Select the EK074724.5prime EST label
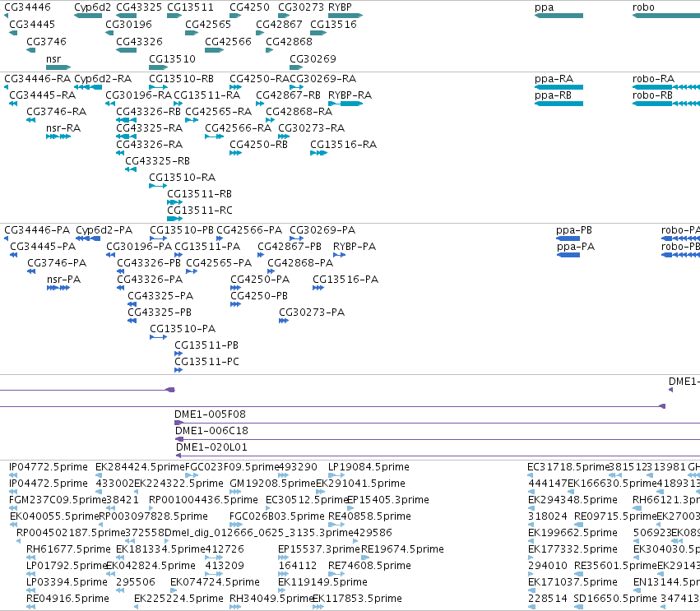700x611 pixels. [x=215, y=582]
